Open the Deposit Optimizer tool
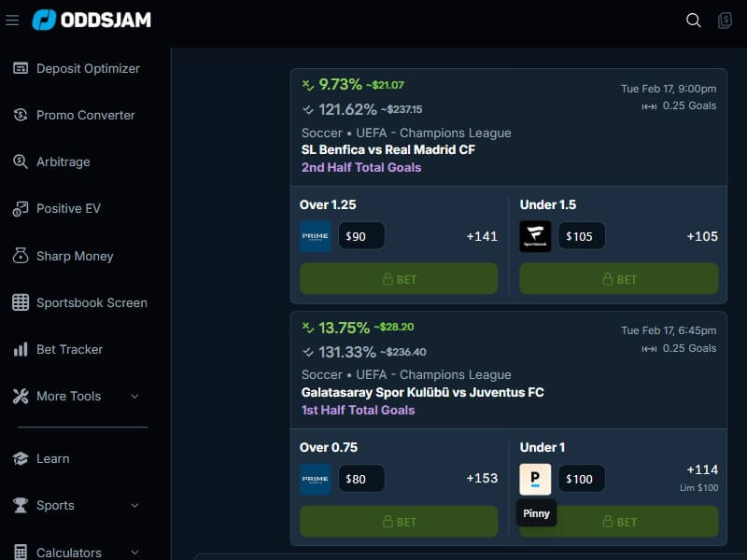747x560 pixels. (x=88, y=68)
